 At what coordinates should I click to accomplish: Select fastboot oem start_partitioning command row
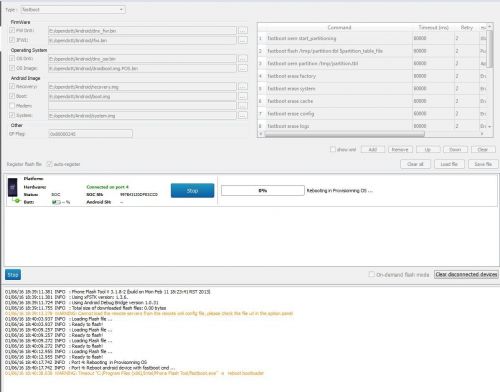[x=373, y=38]
